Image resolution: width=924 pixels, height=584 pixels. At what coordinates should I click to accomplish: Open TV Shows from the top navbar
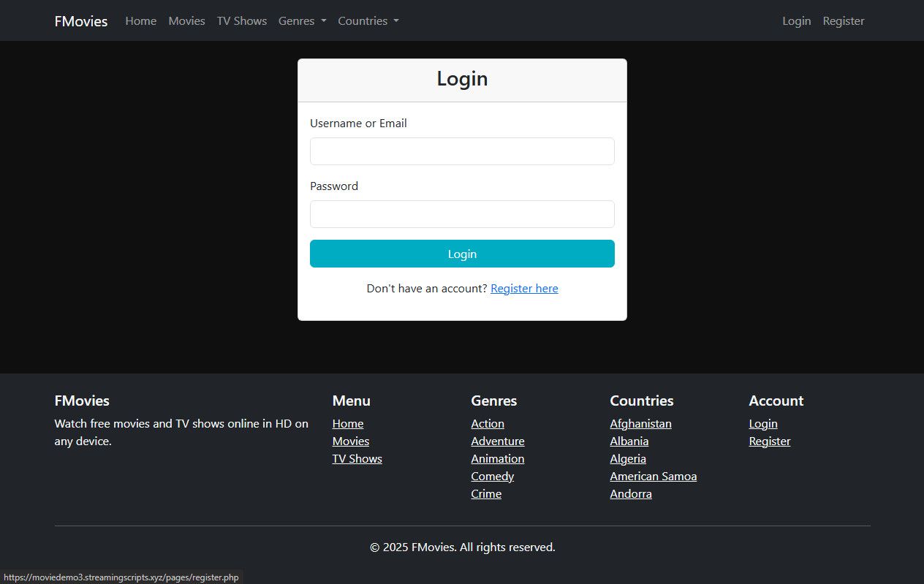(x=241, y=21)
